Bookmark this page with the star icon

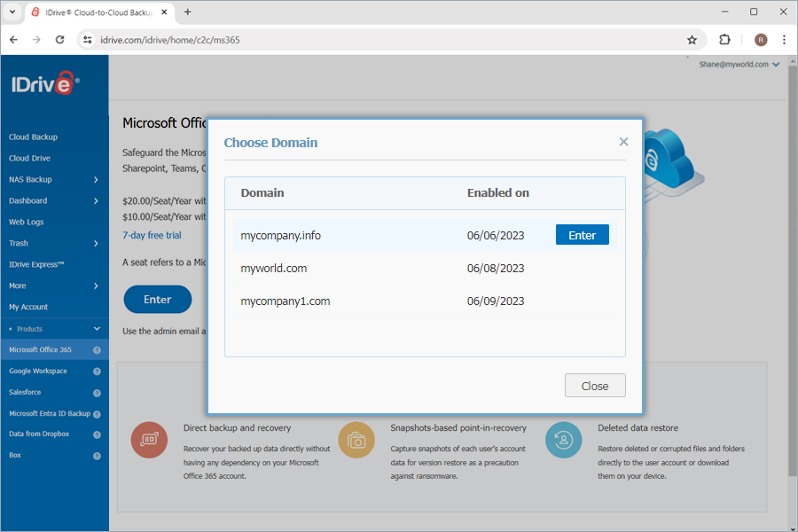(692, 40)
